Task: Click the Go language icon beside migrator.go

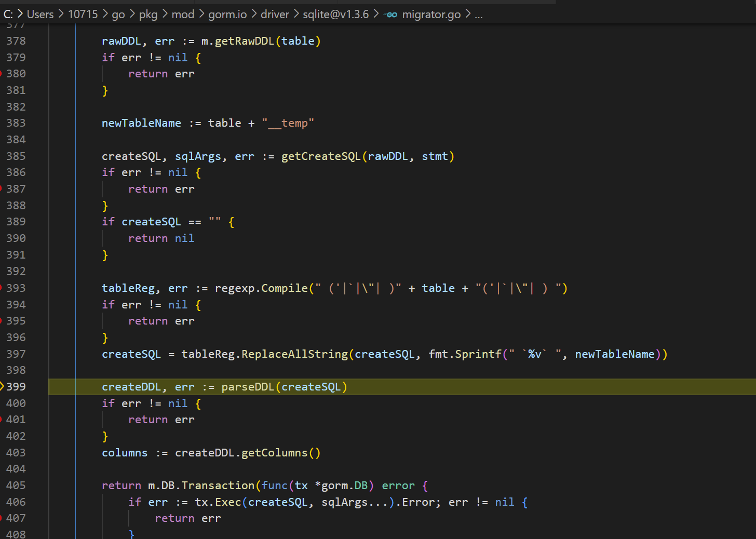Action: pyautogui.click(x=390, y=14)
